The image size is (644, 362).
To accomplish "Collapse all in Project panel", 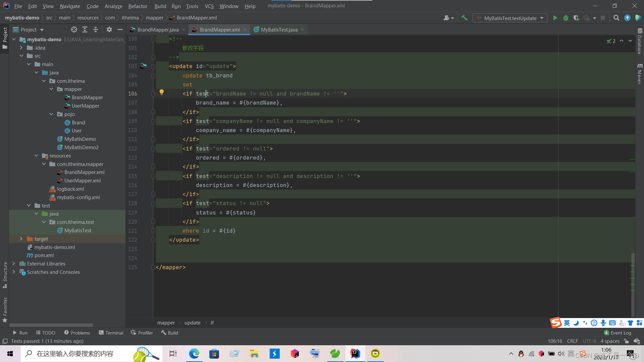I will [96, 30].
